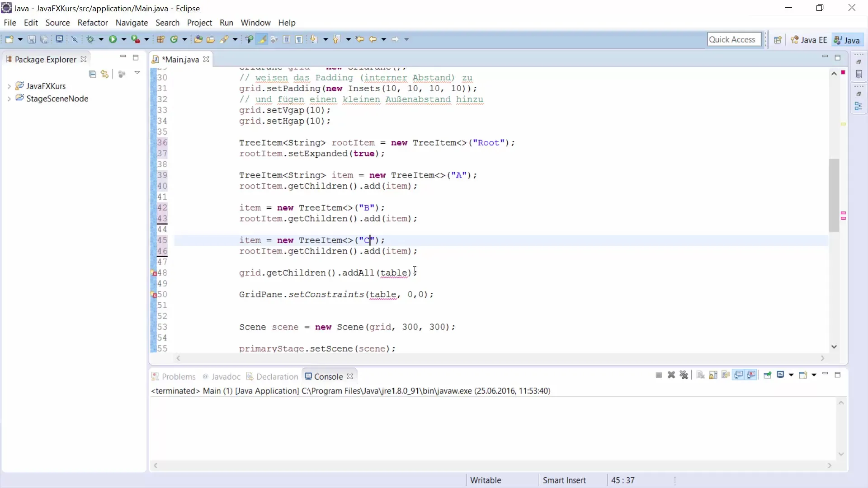Click Remove Launch X icon in Console

point(671,375)
